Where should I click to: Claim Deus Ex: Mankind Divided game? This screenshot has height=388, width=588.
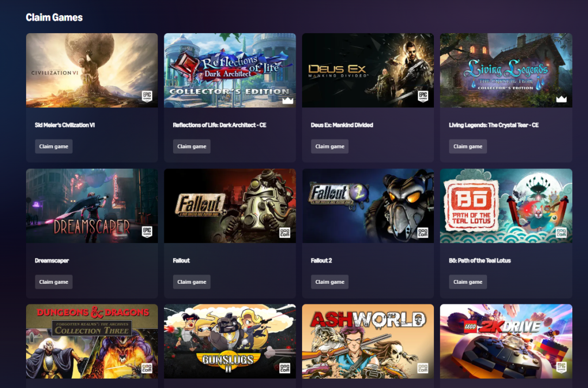[x=330, y=147]
